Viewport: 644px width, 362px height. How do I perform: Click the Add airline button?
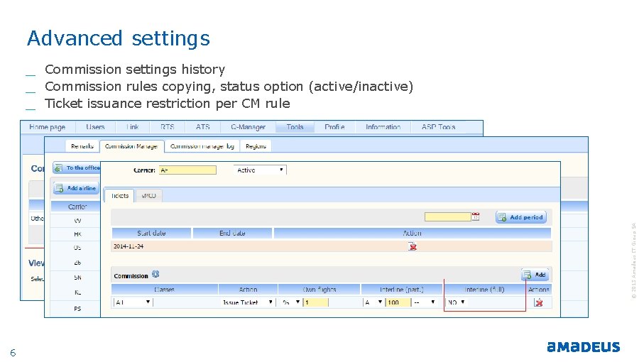[x=76, y=188]
